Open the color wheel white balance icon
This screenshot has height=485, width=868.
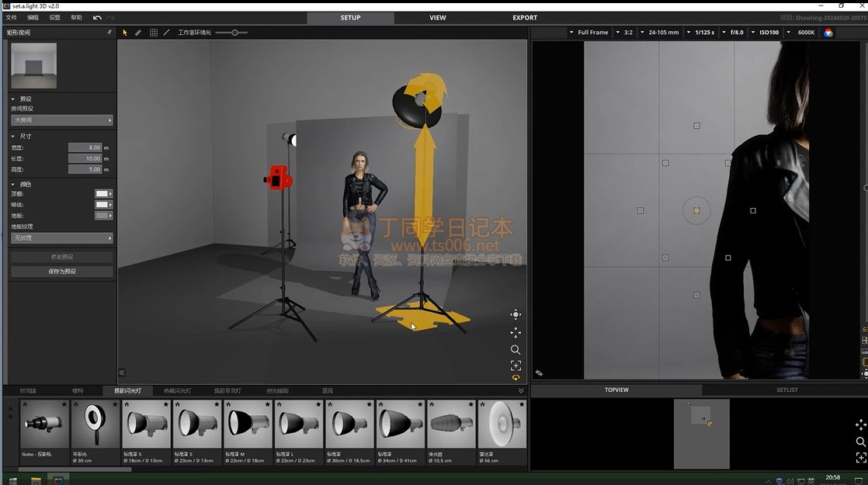click(x=828, y=33)
